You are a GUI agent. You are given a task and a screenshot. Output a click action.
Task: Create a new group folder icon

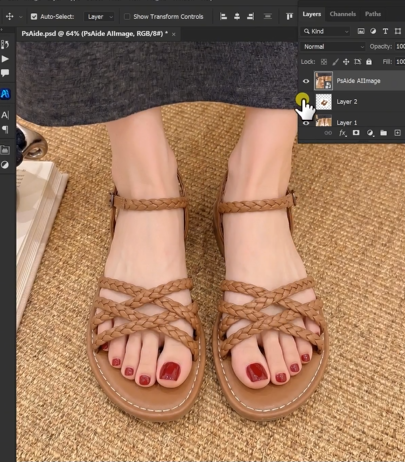pos(384,133)
